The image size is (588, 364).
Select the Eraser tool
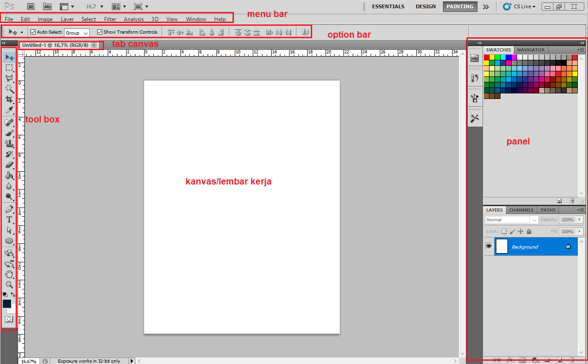[x=9, y=165]
